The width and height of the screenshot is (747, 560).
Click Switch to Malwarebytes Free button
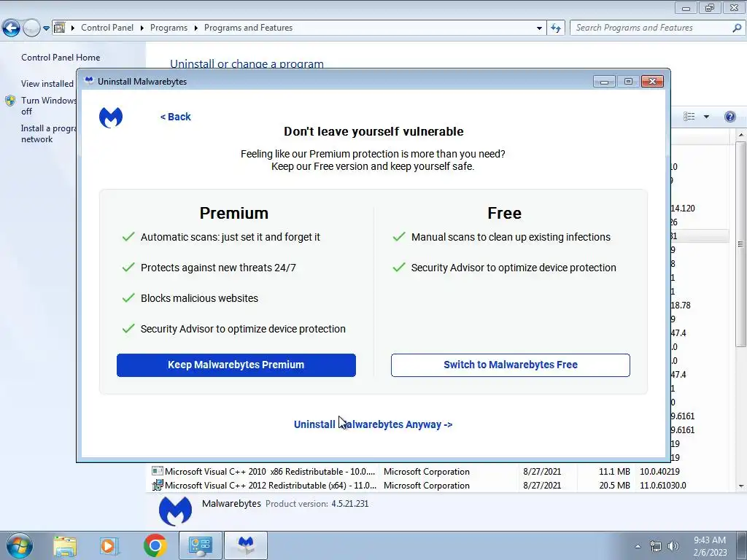click(x=510, y=365)
